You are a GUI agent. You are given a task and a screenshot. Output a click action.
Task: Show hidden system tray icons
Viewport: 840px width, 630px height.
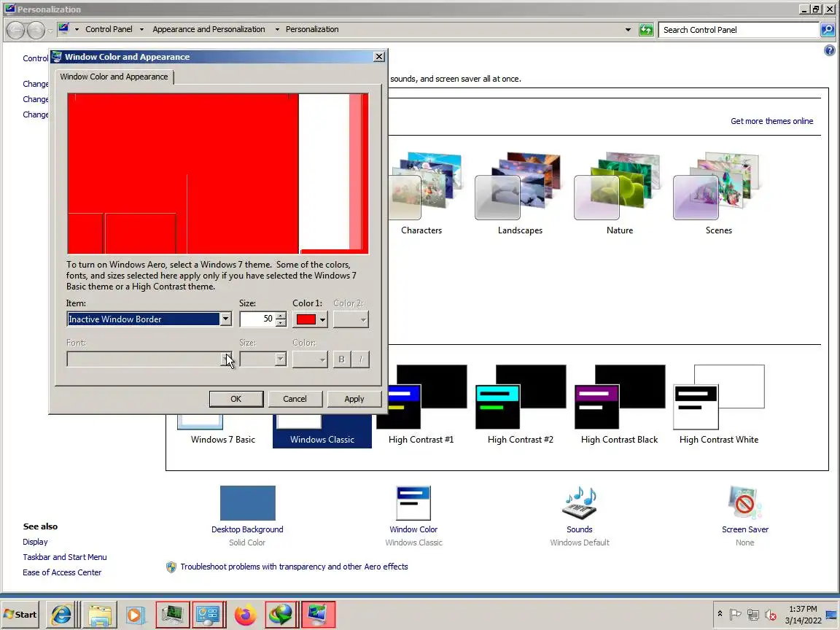tap(720, 614)
